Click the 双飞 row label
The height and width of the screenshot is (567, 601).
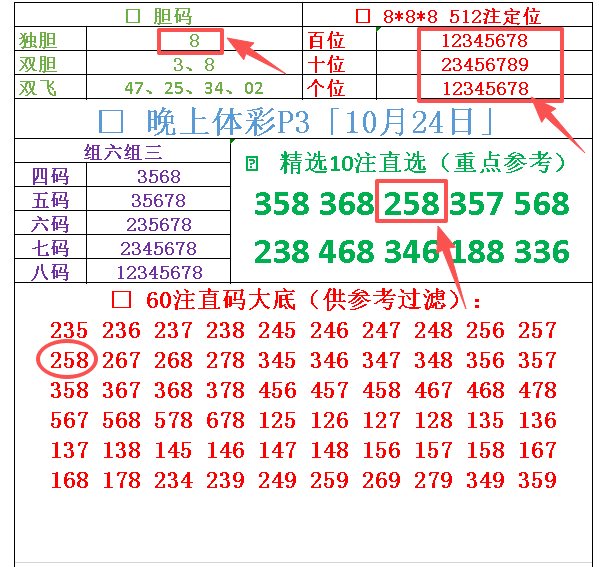(x=38, y=88)
